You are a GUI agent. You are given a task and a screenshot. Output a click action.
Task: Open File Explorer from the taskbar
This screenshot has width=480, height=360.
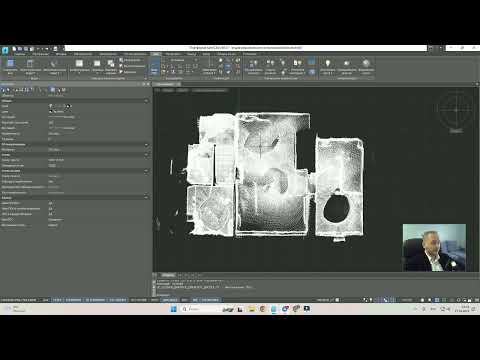point(252,309)
